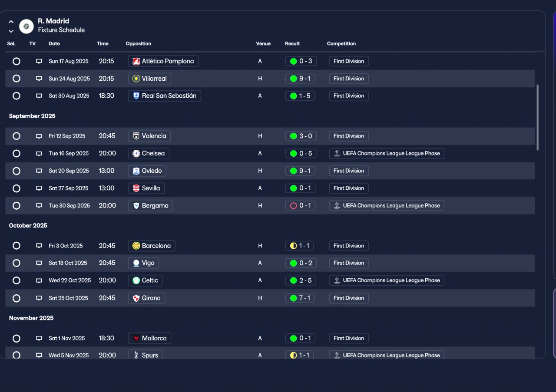556x392 pixels.
Task: Click the Competition column header
Action: tap(341, 43)
